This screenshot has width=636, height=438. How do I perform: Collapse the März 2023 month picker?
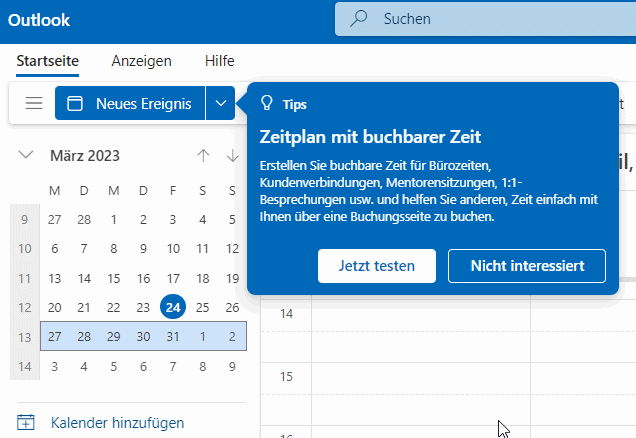(x=26, y=155)
